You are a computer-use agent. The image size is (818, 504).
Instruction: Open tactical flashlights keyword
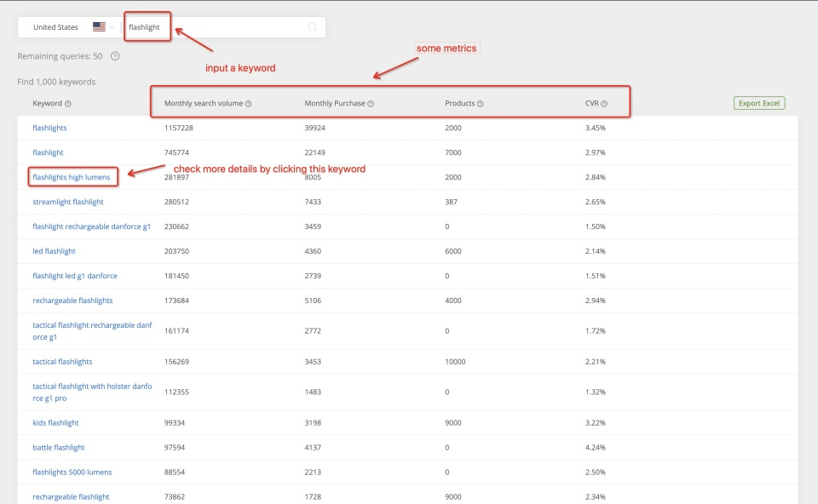coord(62,361)
